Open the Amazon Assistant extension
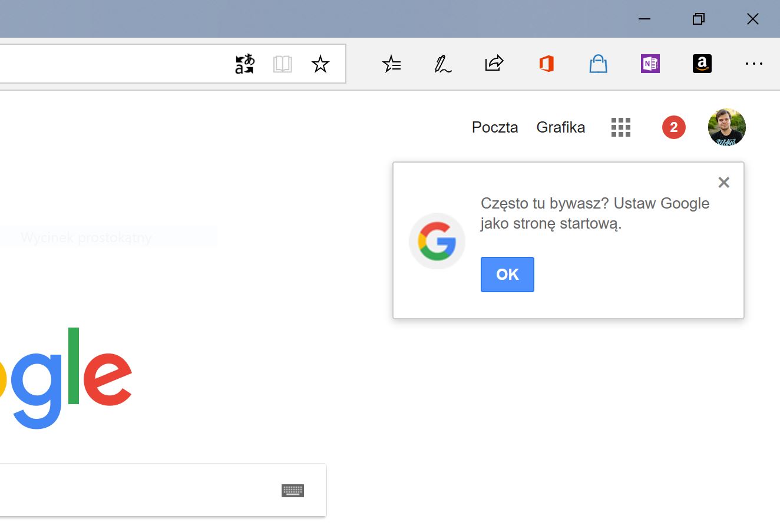This screenshot has width=780, height=532. (702, 64)
